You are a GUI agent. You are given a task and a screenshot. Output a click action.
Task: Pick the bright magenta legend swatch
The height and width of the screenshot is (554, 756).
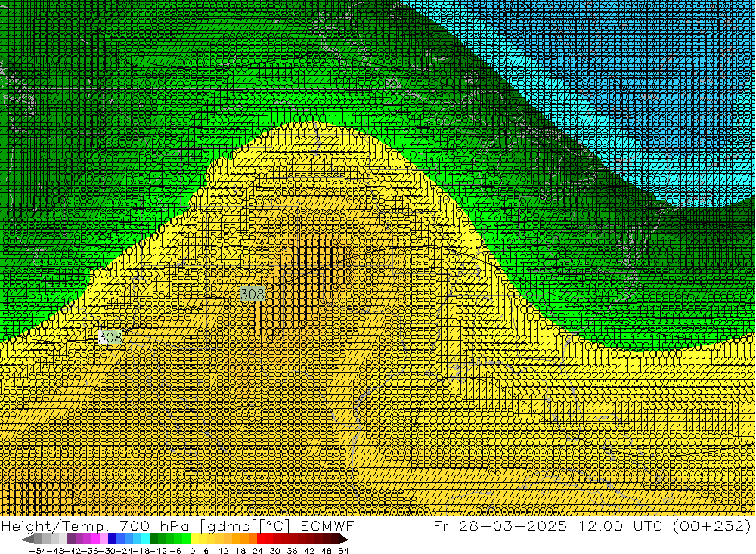pyautogui.click(x=95, y=539)
